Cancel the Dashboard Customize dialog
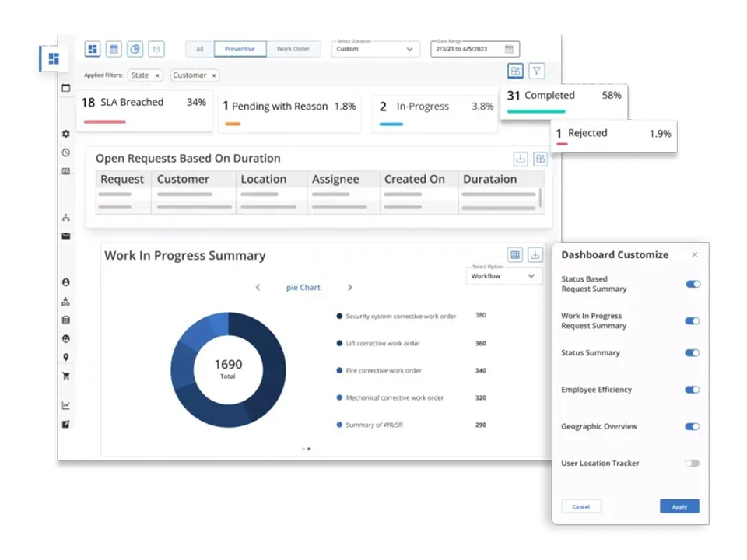 pyautogui.click(x=581, y=506)
